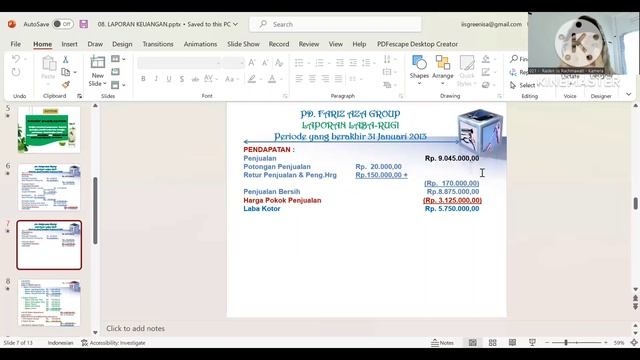
Task: Clear all formatting icon
Action: [279, 62]
